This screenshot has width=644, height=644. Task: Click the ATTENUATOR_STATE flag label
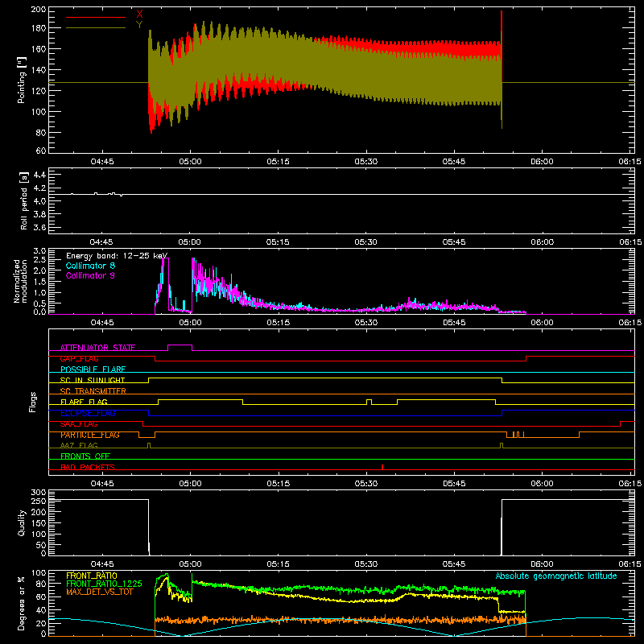(x=97, y=348)
